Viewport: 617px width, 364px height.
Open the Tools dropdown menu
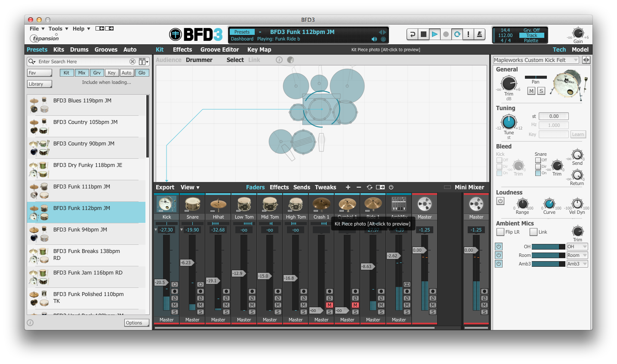(x=59, y=29)
